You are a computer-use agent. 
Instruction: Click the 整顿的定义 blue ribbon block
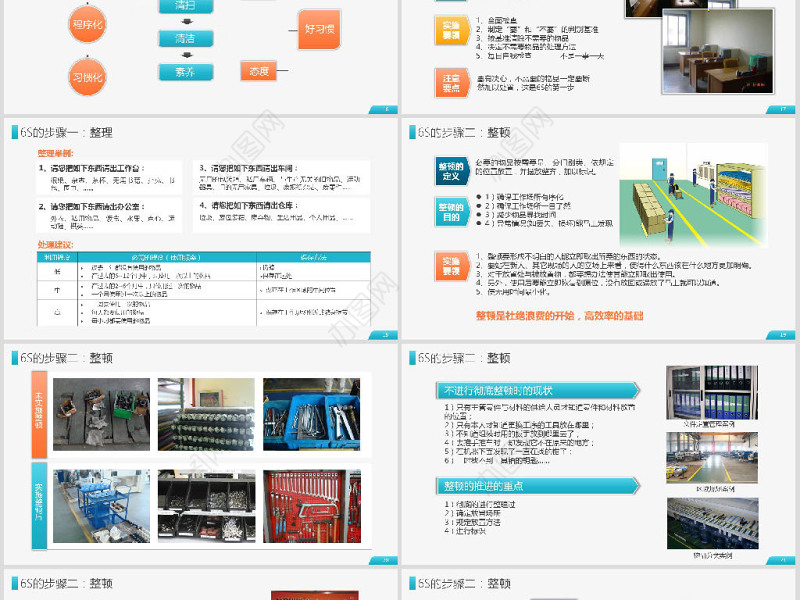450,169
